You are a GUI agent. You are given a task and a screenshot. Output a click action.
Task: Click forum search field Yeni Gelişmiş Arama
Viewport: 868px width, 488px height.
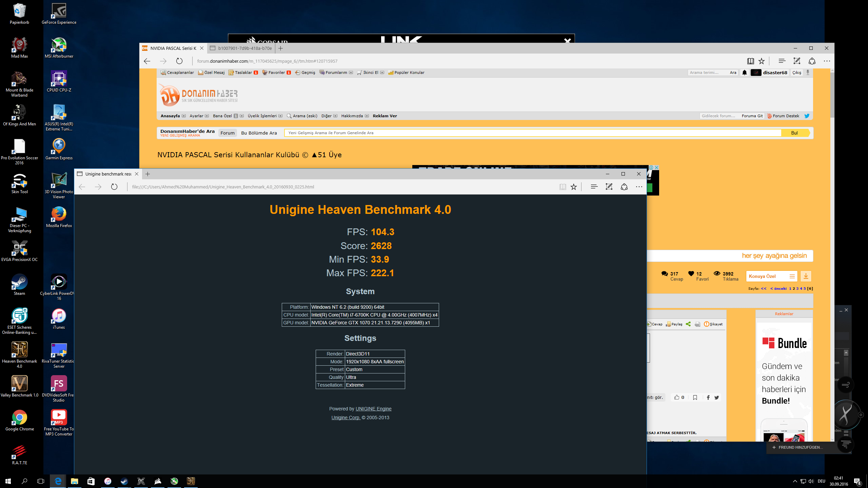pos(533,133)
